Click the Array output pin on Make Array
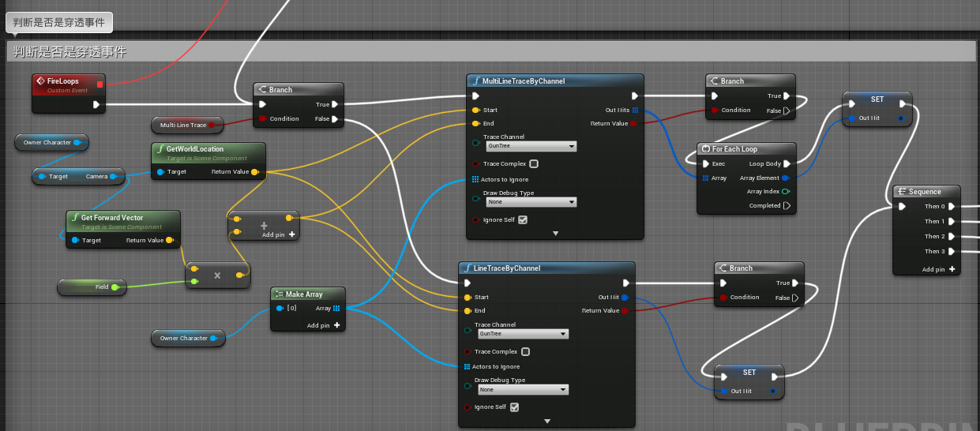This screenshot has width=980, height=431. point(336,309)
